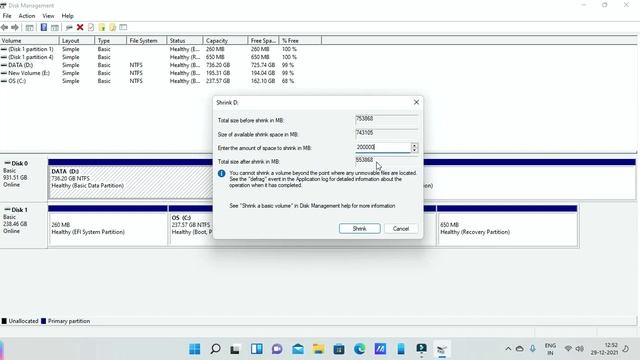Click the cloud icon in system tray
The image size is (640, 360).
(520, 349)
